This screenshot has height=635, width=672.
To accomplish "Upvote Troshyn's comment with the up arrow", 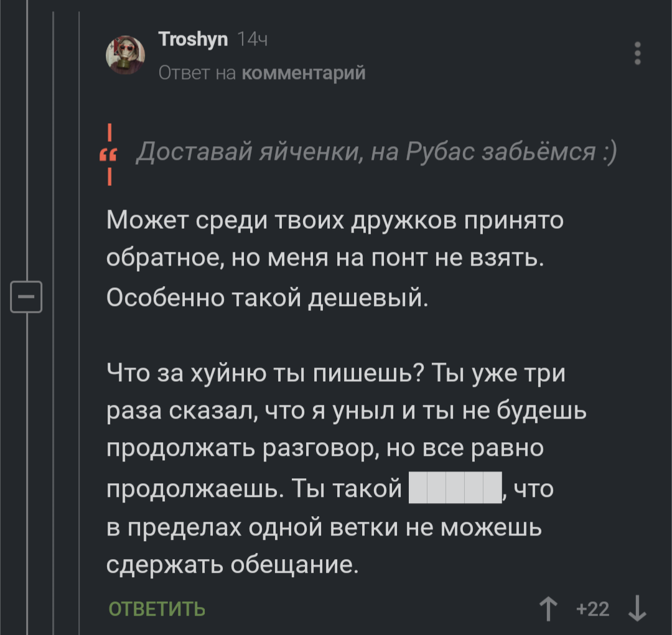I will 548,609.
